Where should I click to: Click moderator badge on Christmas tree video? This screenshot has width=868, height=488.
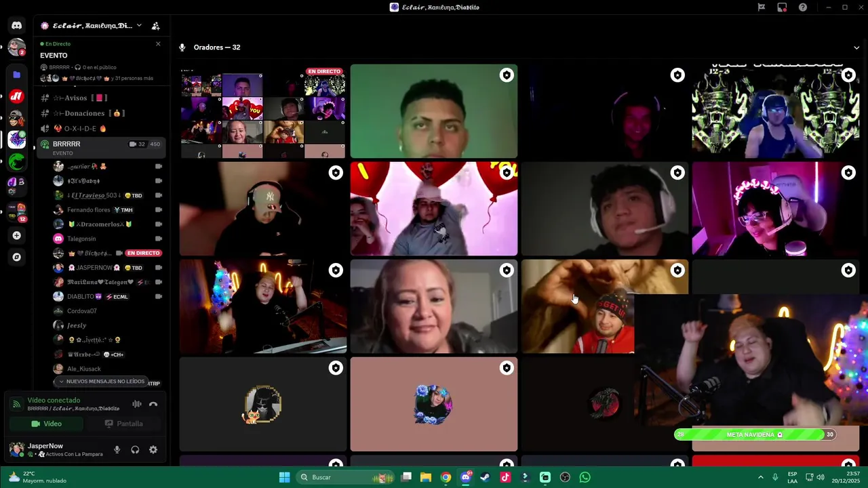336,270
